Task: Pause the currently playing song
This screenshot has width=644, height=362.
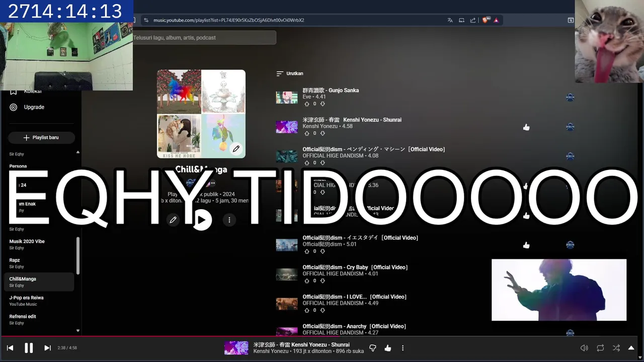Action: tap(29, 347)
